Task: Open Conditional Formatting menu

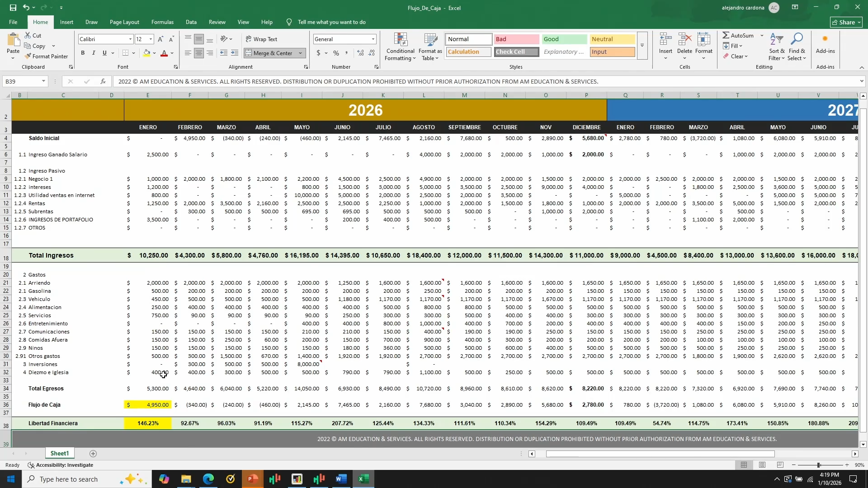Action: tap(400, 47)
